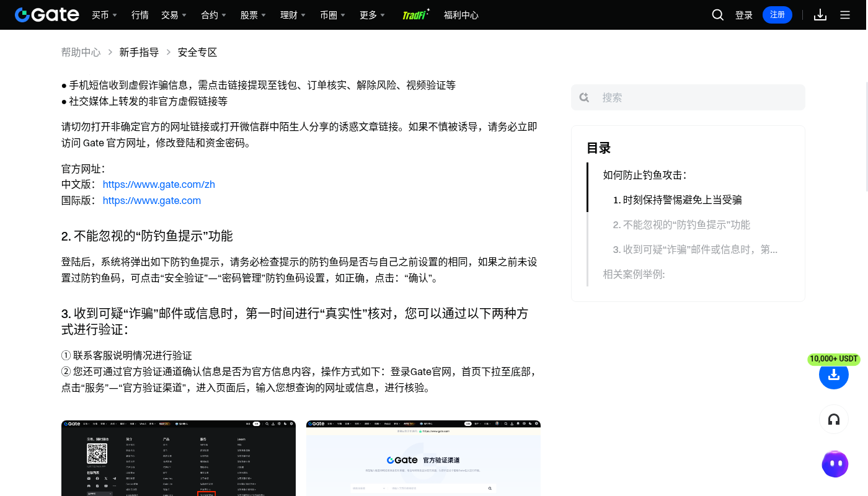This screenshot has width=868, height=496.
Task: Click the 10,000+ USDT badge
Action: point(834,359)
